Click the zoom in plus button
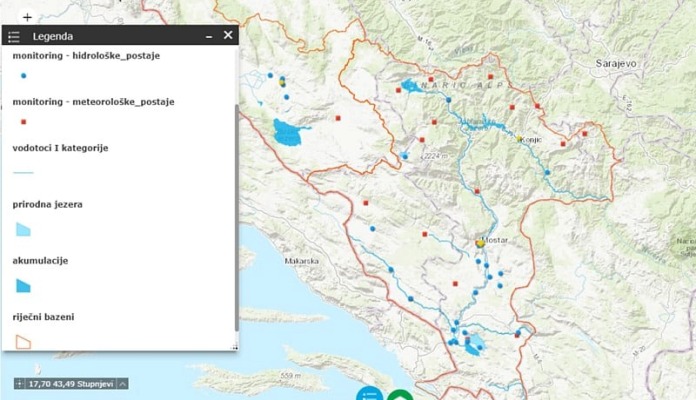Viewport: 696px width, 400px height. 27,17
